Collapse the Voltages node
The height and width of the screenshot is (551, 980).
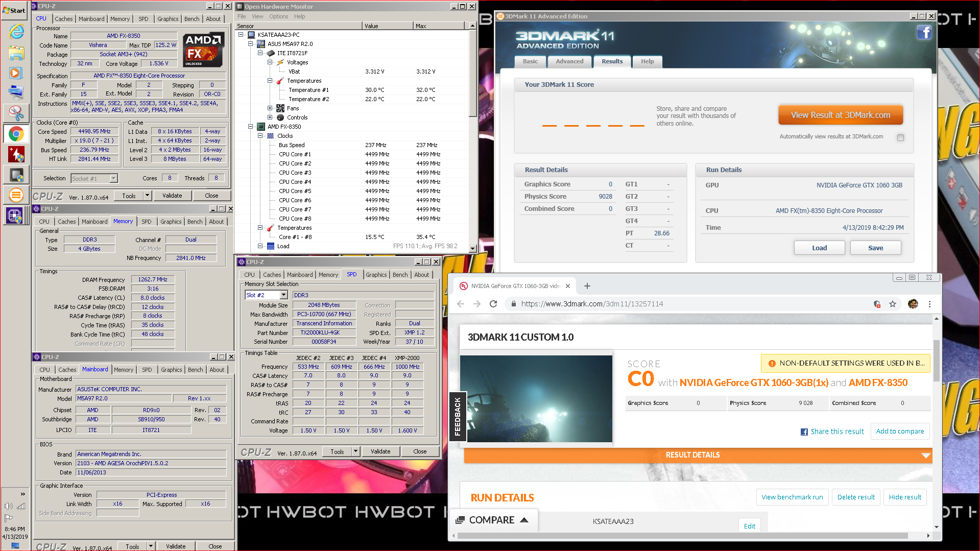(270, 62)
